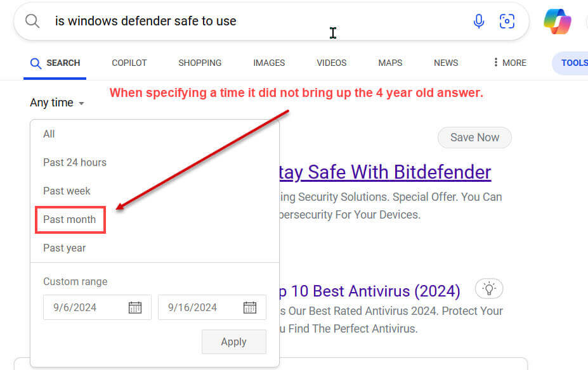Open end date calendar picker icon
Viewport: 588px width, 370px height.
coord(250,307)
